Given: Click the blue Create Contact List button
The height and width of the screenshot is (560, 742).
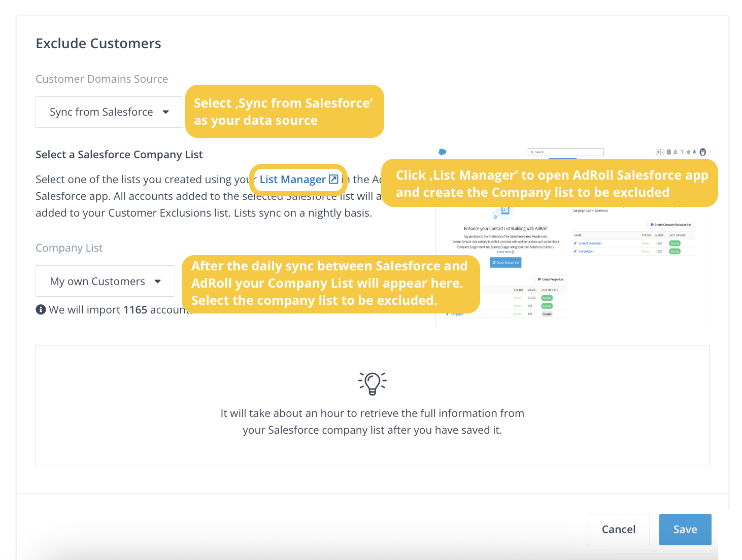Looking at the screenshot, I should [505, 262].
